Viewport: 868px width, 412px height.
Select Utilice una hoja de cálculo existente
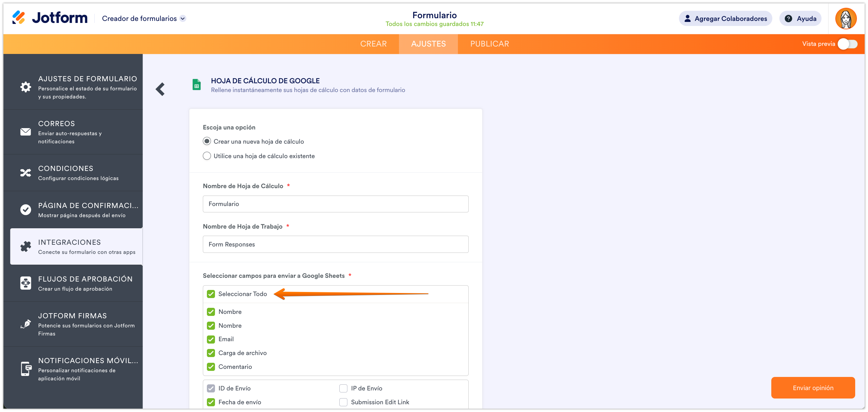pyautogui.click(x=207, y=156)
